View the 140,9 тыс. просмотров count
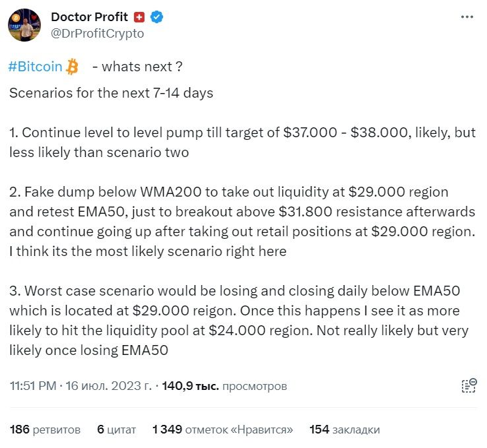Viewport: 487px width, 448px height. 224,386
